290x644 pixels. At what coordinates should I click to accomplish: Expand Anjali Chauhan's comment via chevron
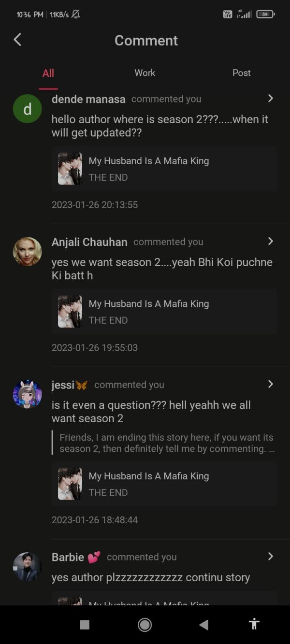(271, 242)
